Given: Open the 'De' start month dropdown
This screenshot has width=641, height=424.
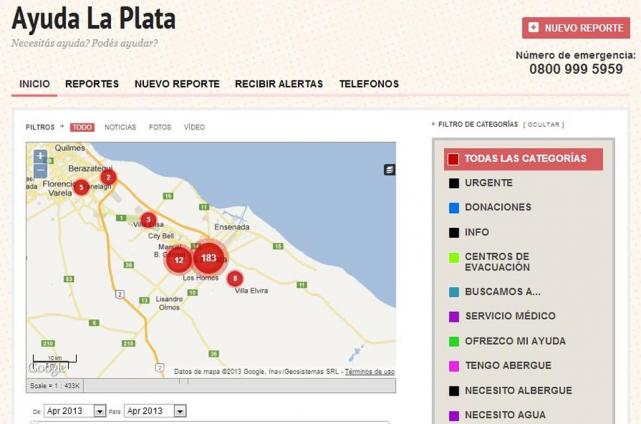Looking at the screenshot, I should coord(75,411).
